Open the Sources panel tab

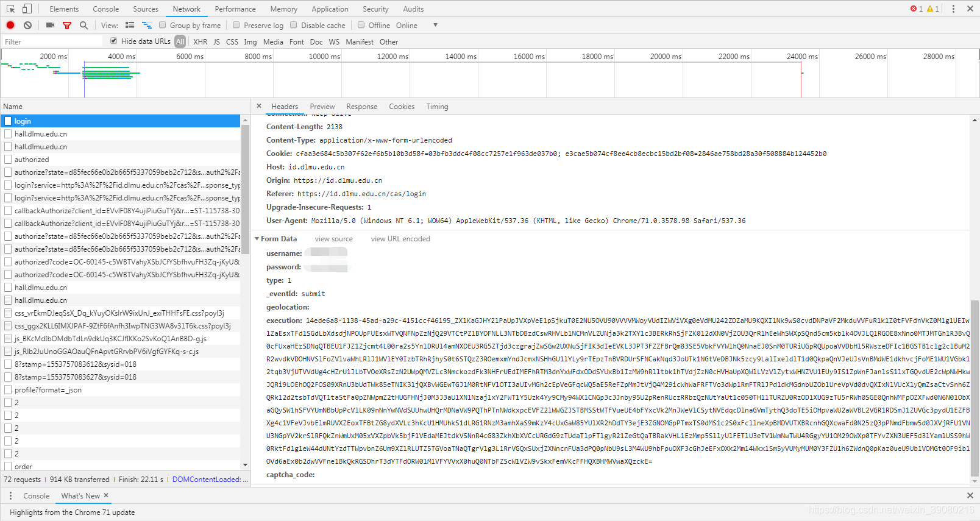(146, 9)
